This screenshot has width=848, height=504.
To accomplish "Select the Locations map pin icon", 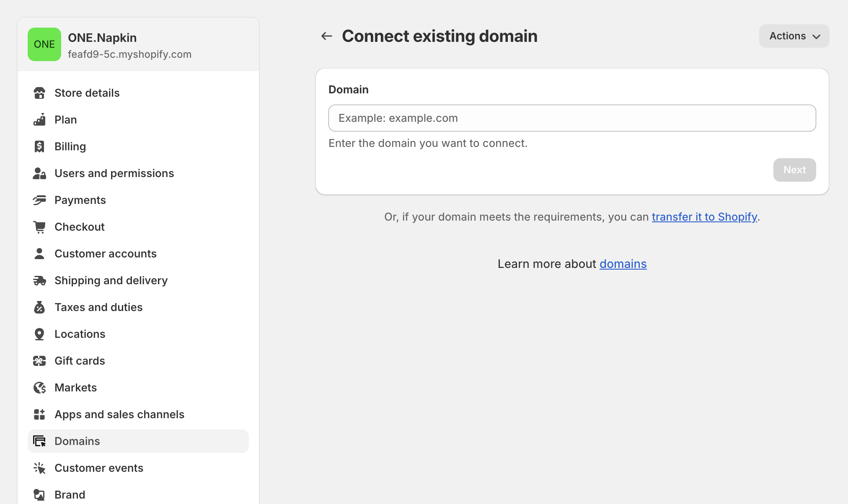I will (40, 334).
